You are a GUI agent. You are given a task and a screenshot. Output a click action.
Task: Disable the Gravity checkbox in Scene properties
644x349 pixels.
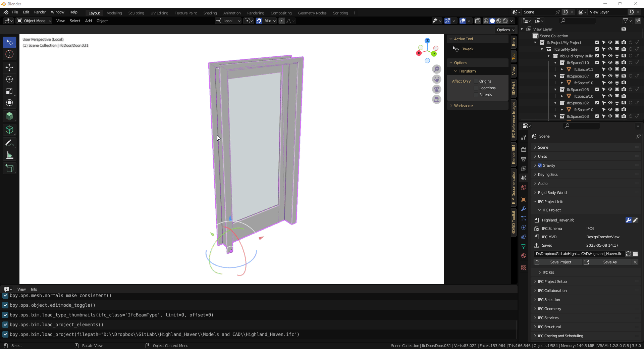(x=539, y=165)
